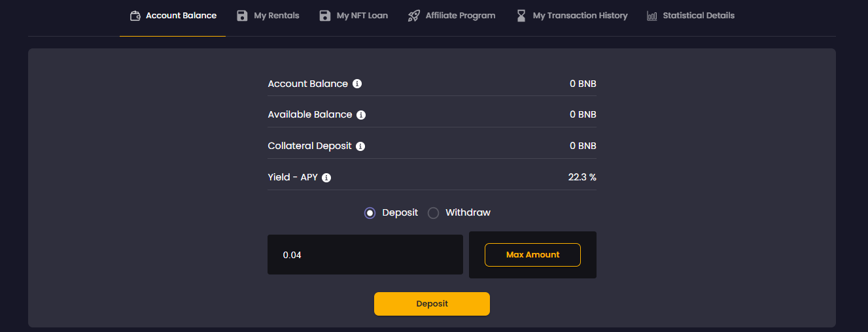This screenshot has width=868, height=332.
Task: Click the info icon next to Yield - APY
Action: tap(326, 178)
